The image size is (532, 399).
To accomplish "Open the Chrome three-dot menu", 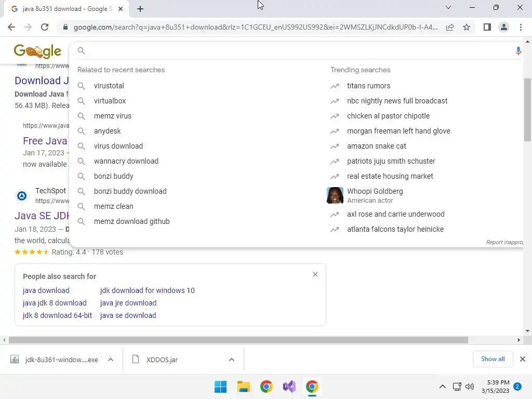I will [521, 27].
